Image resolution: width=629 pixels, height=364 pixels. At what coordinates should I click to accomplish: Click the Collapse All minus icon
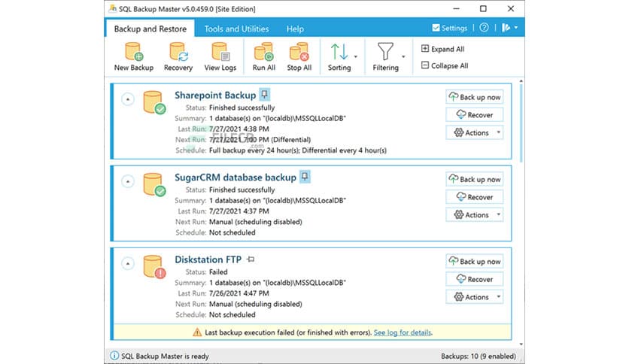coord(425,65)
